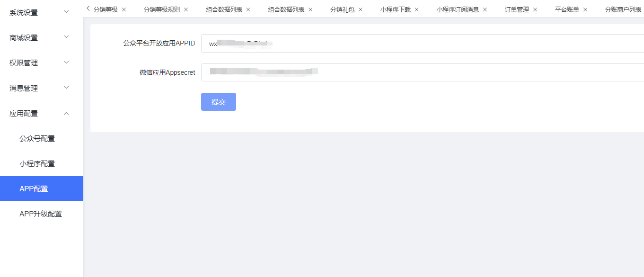Switch to the 小程序下载 tab
The width and height of the screenshot is (644, 277).
(396, 9)
